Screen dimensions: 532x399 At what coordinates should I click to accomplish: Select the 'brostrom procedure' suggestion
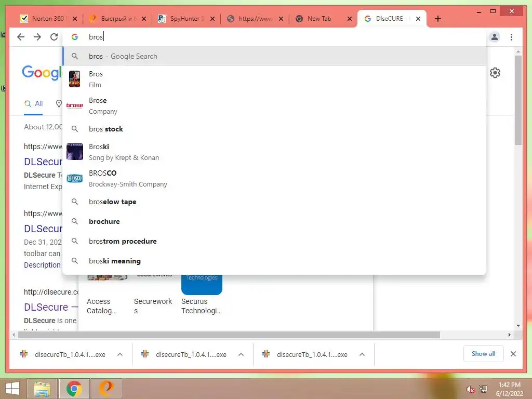point(274,241)
